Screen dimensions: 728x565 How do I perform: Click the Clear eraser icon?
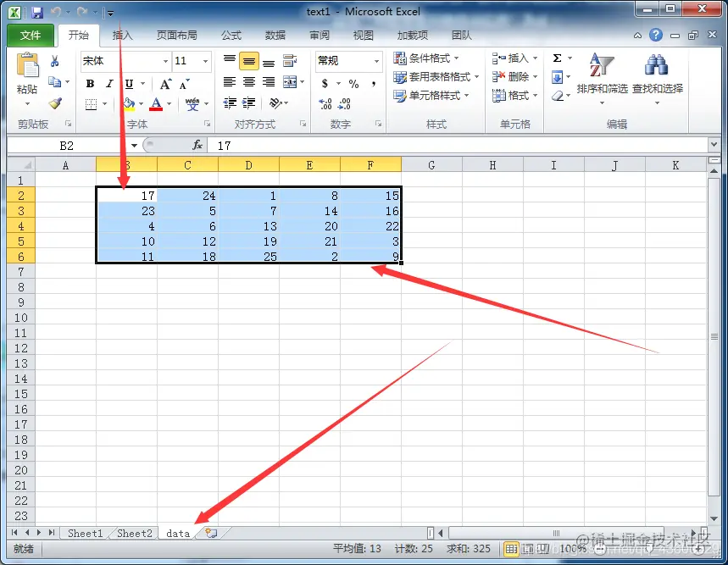558,96
